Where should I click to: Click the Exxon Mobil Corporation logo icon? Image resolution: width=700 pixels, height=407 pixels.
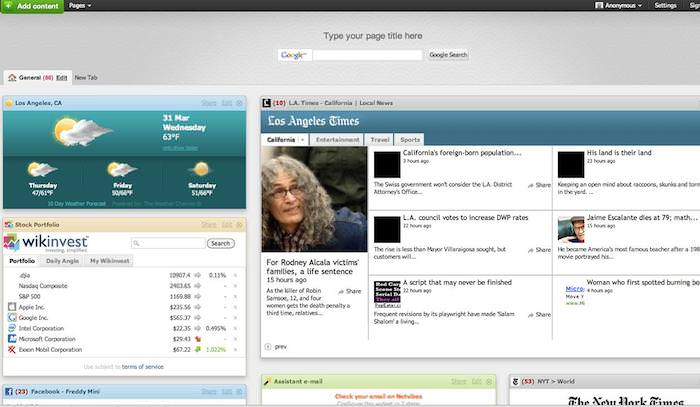[12, 349]
